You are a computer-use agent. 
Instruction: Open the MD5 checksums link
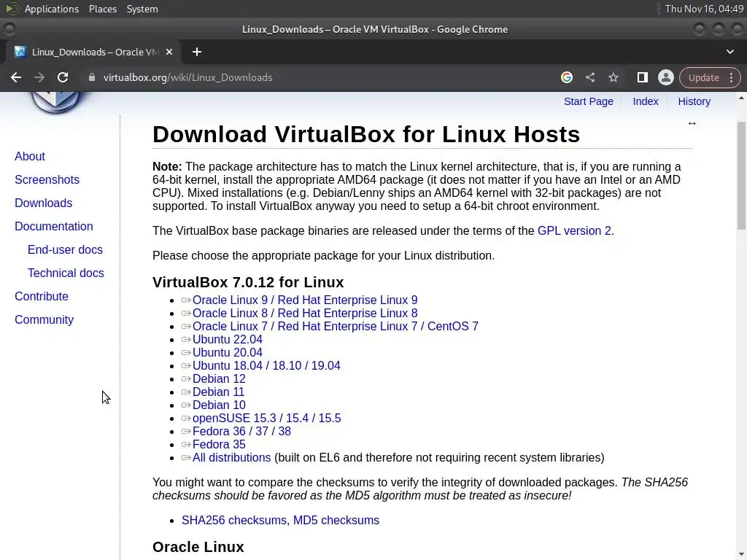tap(336, 521)
